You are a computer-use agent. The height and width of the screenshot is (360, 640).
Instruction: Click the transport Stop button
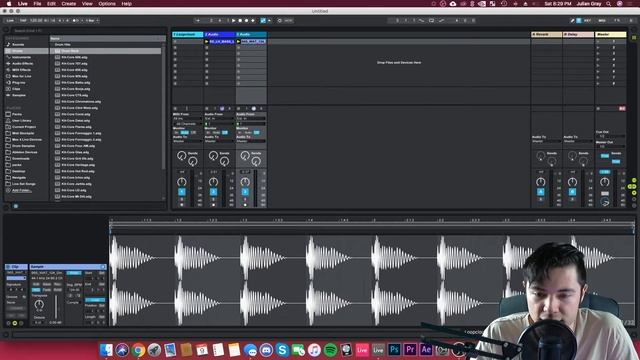(240, 20)
